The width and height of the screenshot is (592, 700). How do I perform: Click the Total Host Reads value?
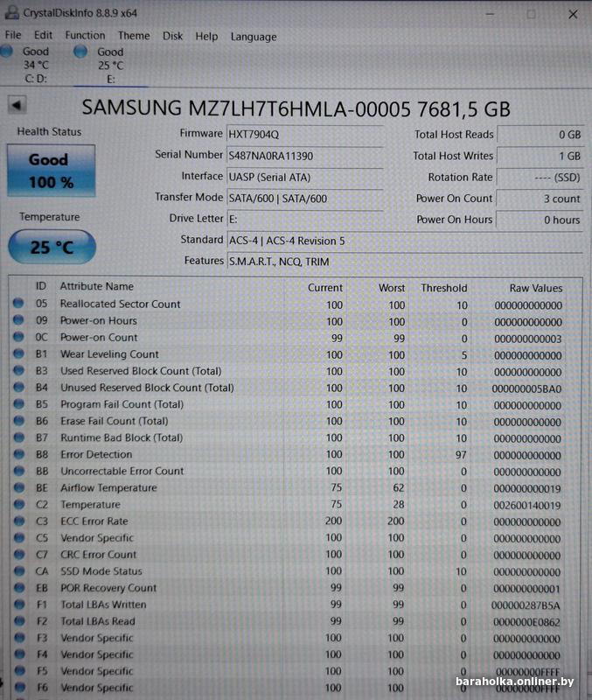(x=540, y=135)
